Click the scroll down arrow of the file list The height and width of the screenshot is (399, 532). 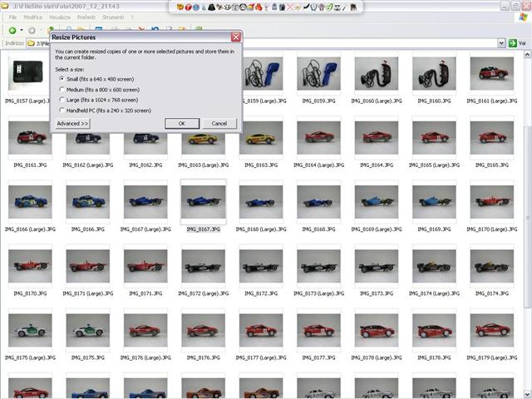point(527,393)
